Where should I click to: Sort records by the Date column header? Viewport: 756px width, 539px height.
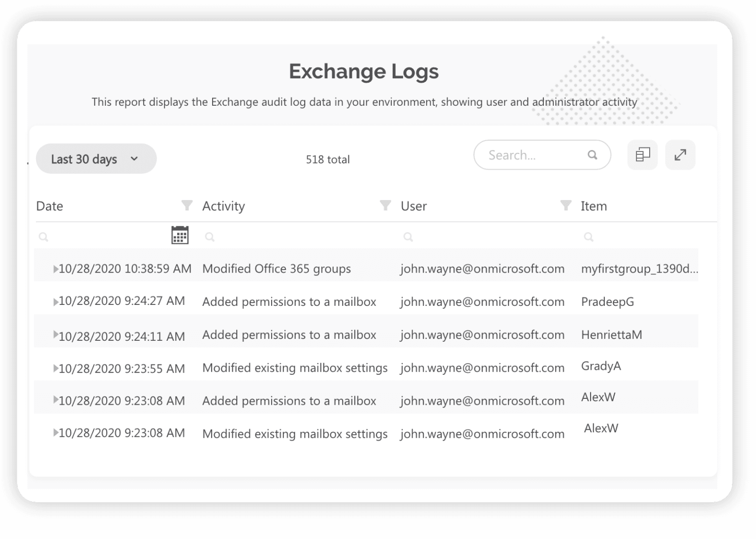point(49,206)
